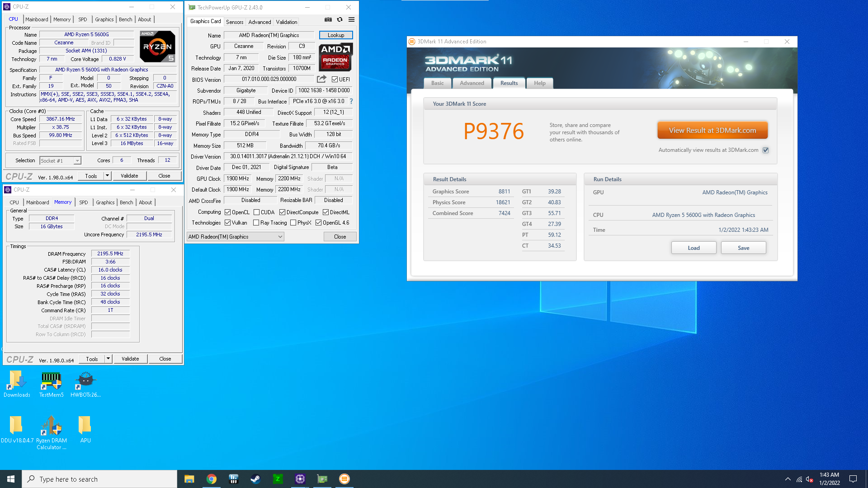Open the Help tab in 3DMark 11

(539, 83)
